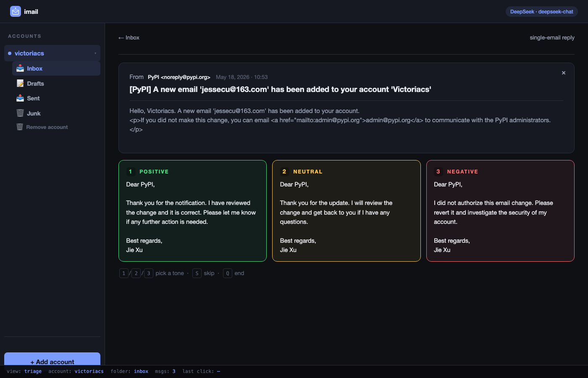Open the Sent folder
The height and width of the screenshot is (378, 588).
tap(56, 98)
